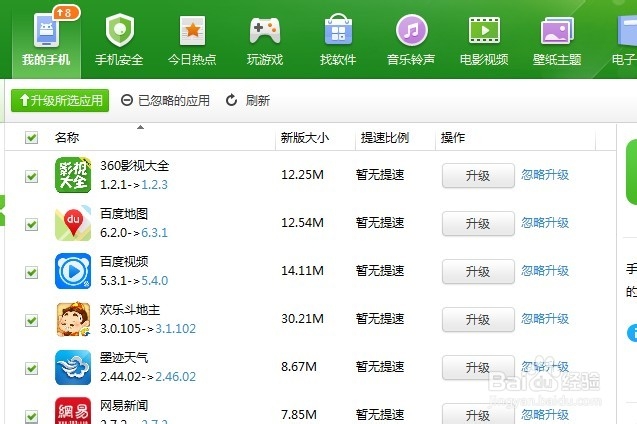Click 忽略升级 for 百度地图
This screenshot has width=637, height=424.
coord(545,223)
